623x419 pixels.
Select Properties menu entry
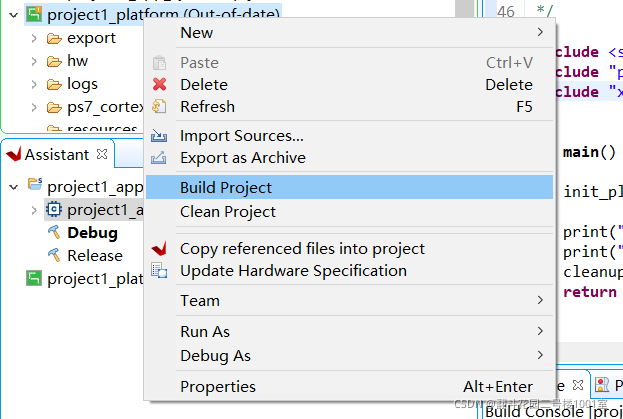click(349, 386)
